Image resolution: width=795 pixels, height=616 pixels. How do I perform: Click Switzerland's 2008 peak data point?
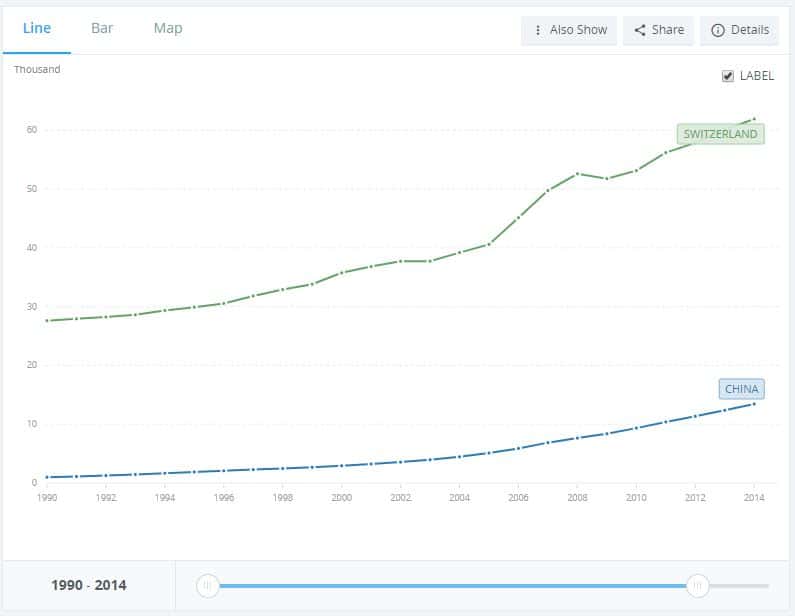coord(577,174)
